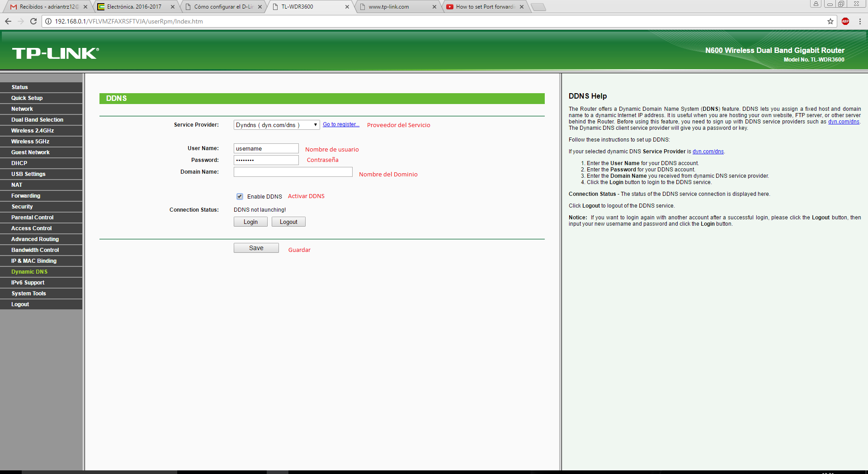Bookmark page with star icon
The height and width of the screenshot is (474, 868).
tap(830, 21)
